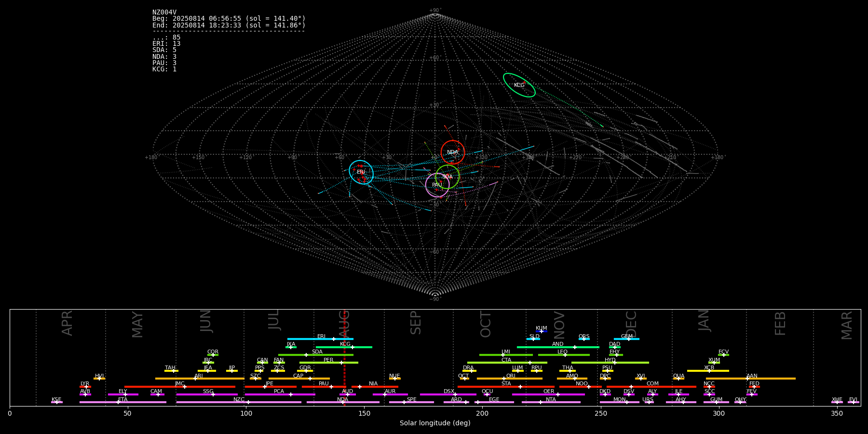Click the OCT month label in the timeline
This screenshot has height=434, width=868.
486,325
